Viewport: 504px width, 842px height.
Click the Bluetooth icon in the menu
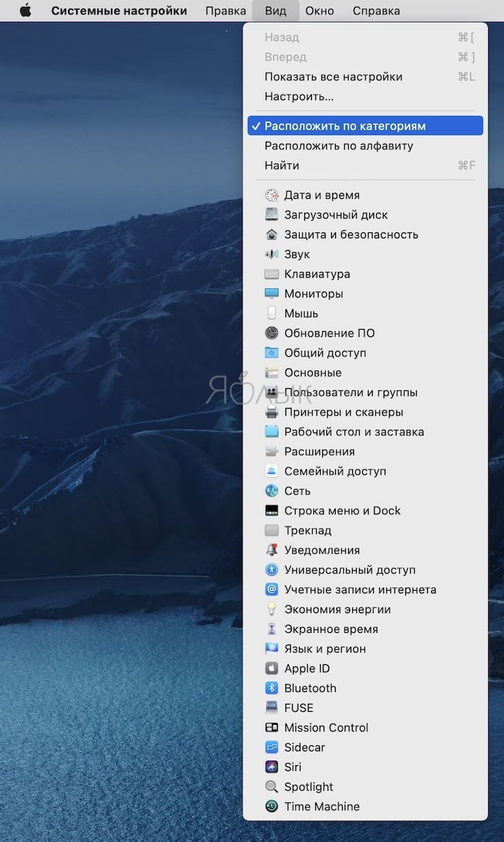point(272,688)
